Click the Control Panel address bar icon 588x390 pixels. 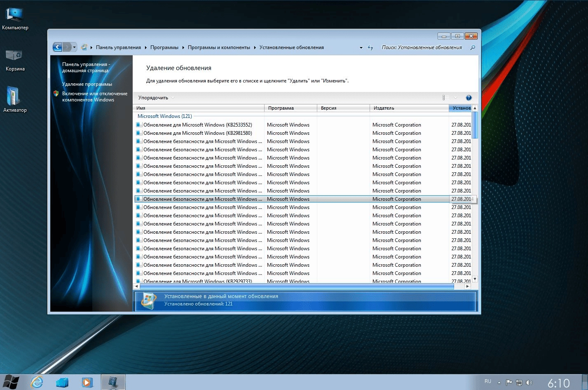tap(84, 47)
